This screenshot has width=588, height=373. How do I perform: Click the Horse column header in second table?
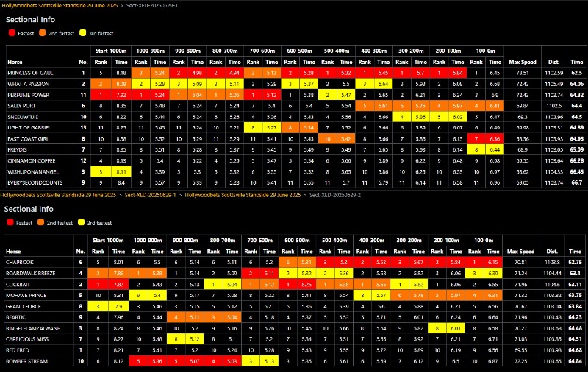15,251
